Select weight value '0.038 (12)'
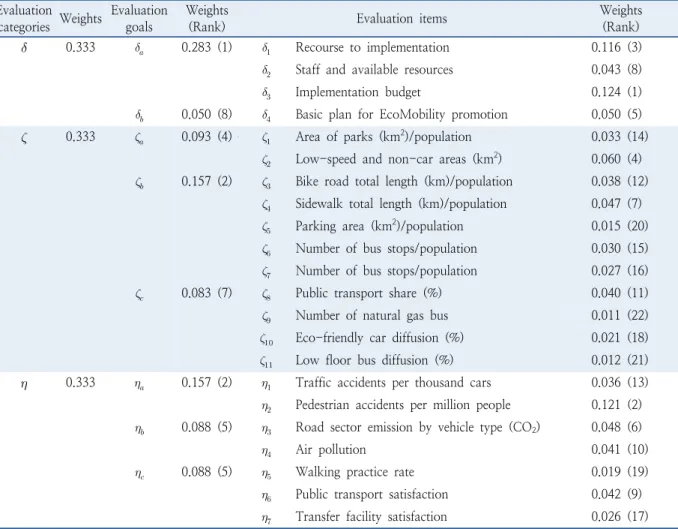The width and height of the screenshot is (678, 529). coord(620,181)
